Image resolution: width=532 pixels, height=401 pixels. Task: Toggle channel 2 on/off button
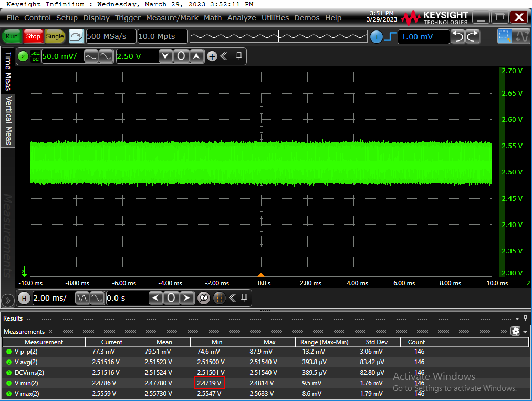(x=23, y=56)
